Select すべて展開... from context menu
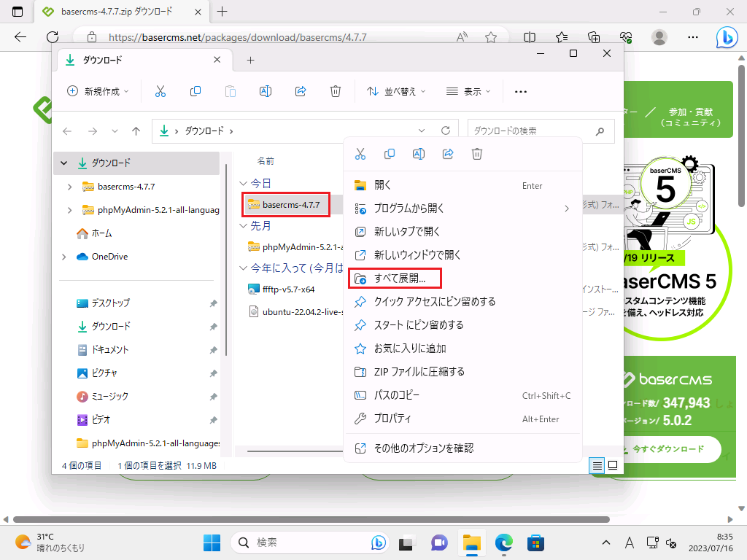747x560 pixels. click(407, 279)
